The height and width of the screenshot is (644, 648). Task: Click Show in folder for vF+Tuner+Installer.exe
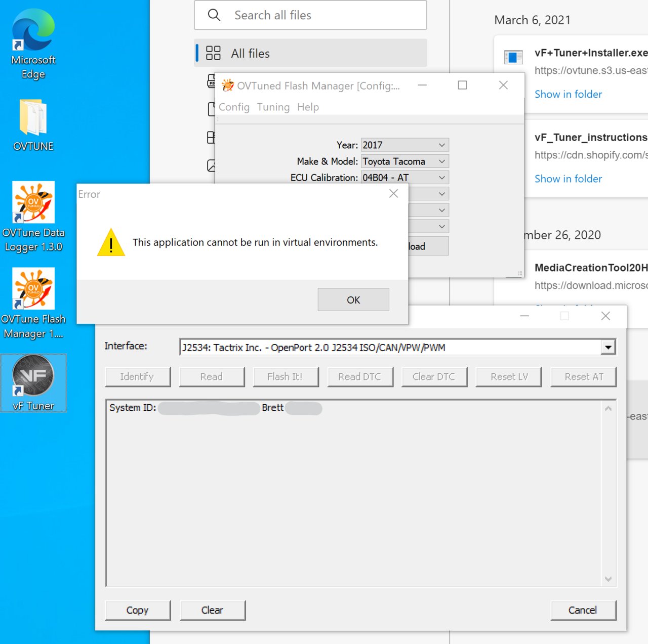[x=568, y=94]
